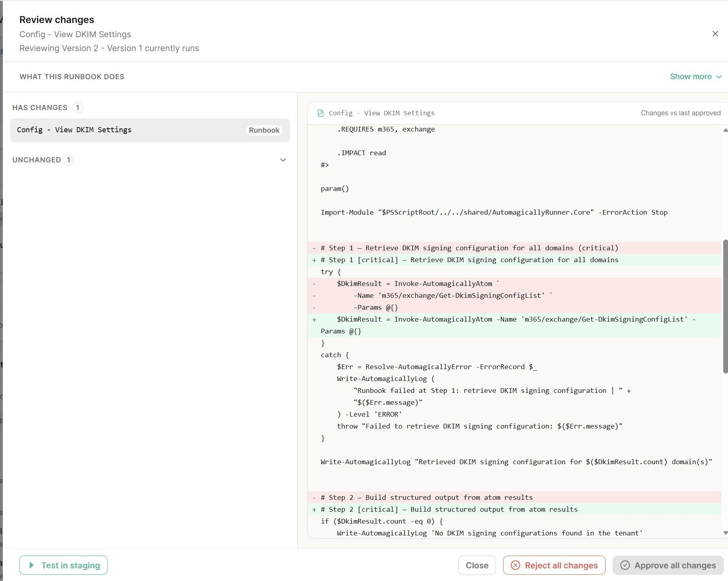Click the WHAT THIS RUNBOOK DOES heading
The width and height of the screenshot is (728, 581).
(72, 76)
